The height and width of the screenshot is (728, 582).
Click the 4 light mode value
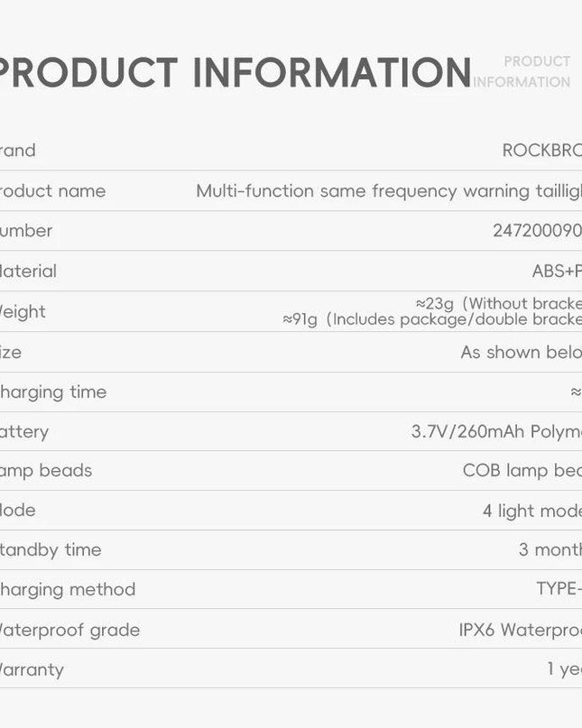[x=531, y=511]
